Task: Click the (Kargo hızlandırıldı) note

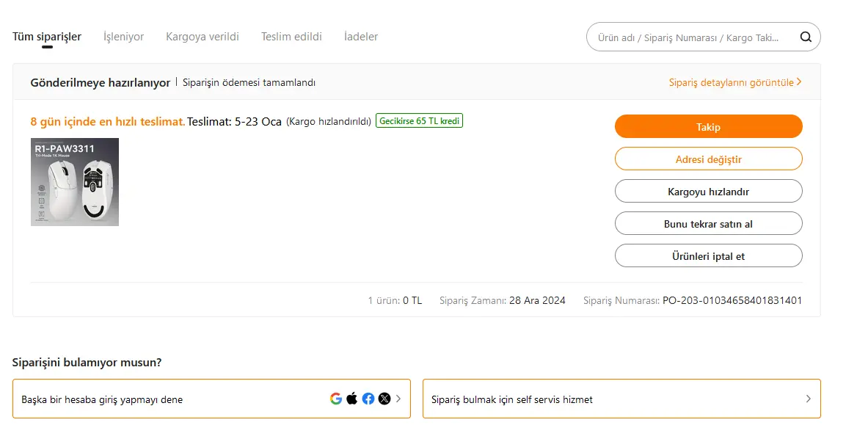Action: coord(329,121)
